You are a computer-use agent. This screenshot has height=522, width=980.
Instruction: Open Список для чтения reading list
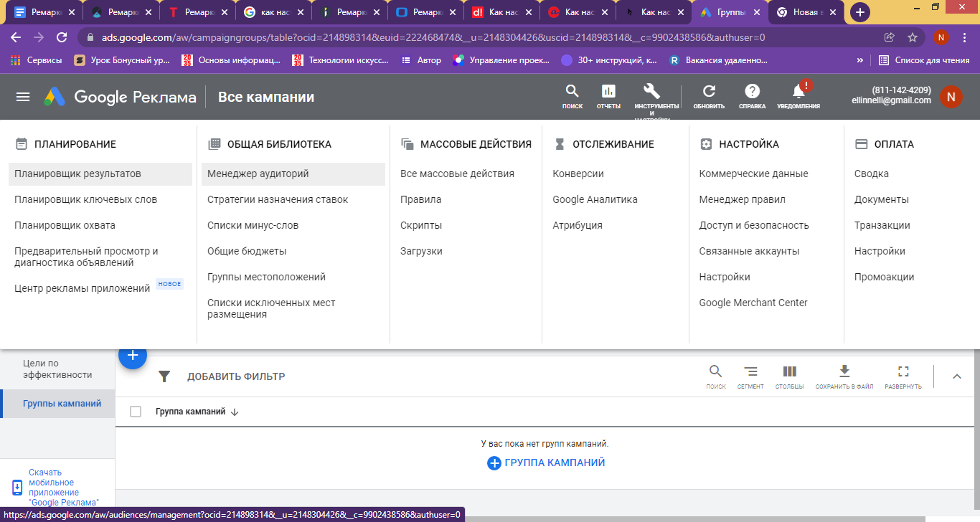(924, 60)
